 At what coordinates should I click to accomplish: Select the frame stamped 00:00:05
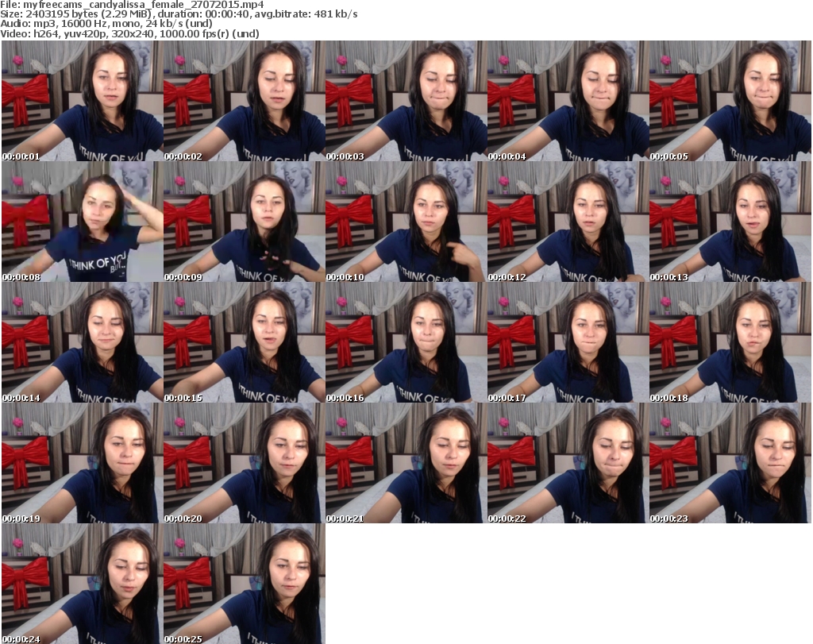click(730, 101)
